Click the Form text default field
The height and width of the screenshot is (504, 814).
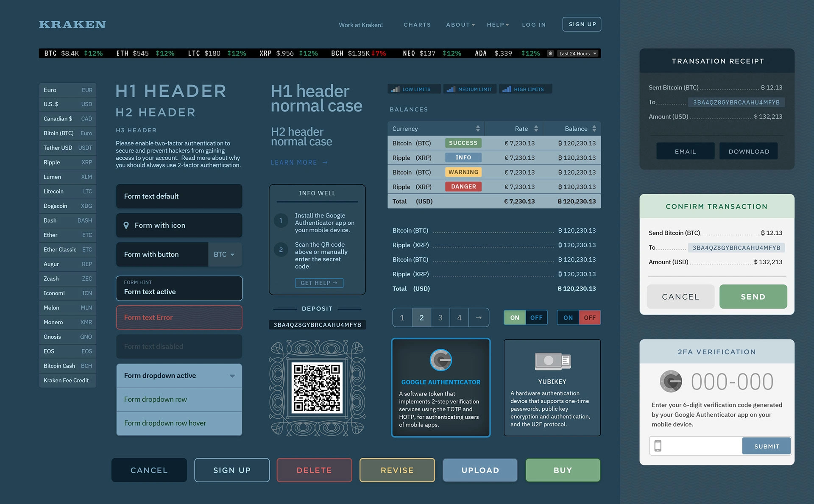pos(179,196)
